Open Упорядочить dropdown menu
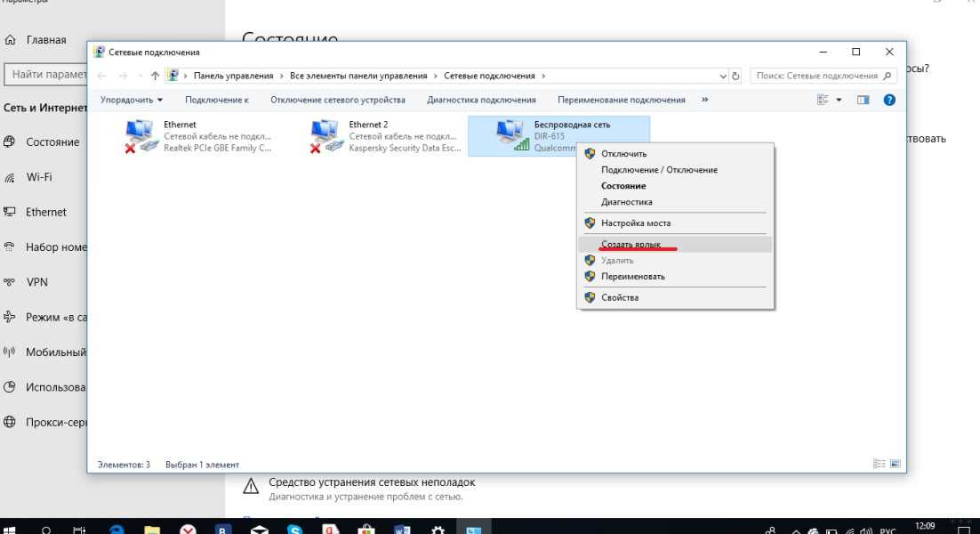The width and height of the screenshot is (980, 534). pos(132,100)
